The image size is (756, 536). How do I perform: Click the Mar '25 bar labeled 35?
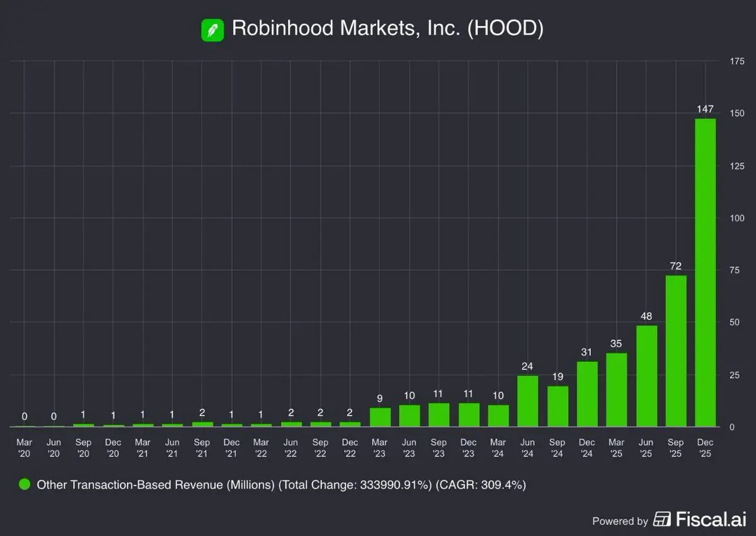[x=617, y=390]
